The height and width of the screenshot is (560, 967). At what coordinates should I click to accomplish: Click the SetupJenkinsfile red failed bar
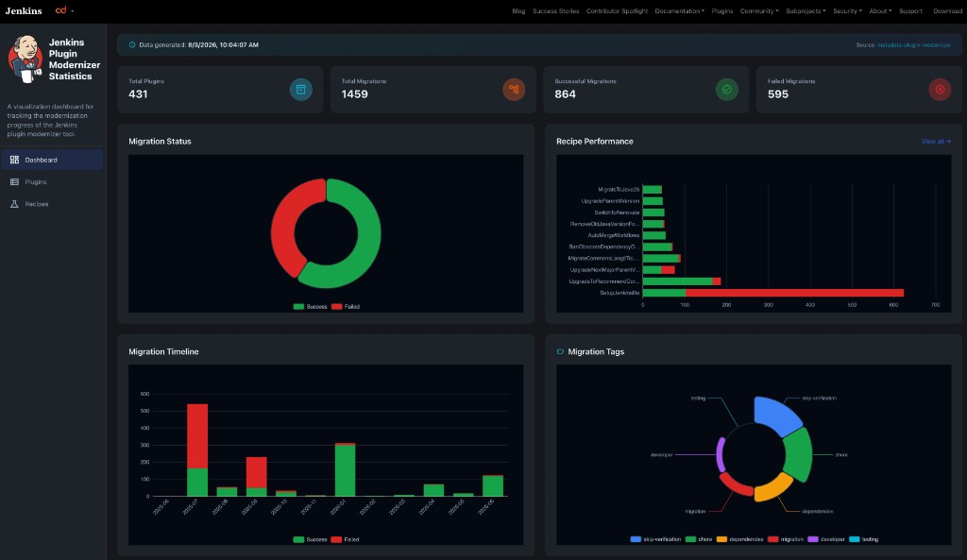[794, 293]
